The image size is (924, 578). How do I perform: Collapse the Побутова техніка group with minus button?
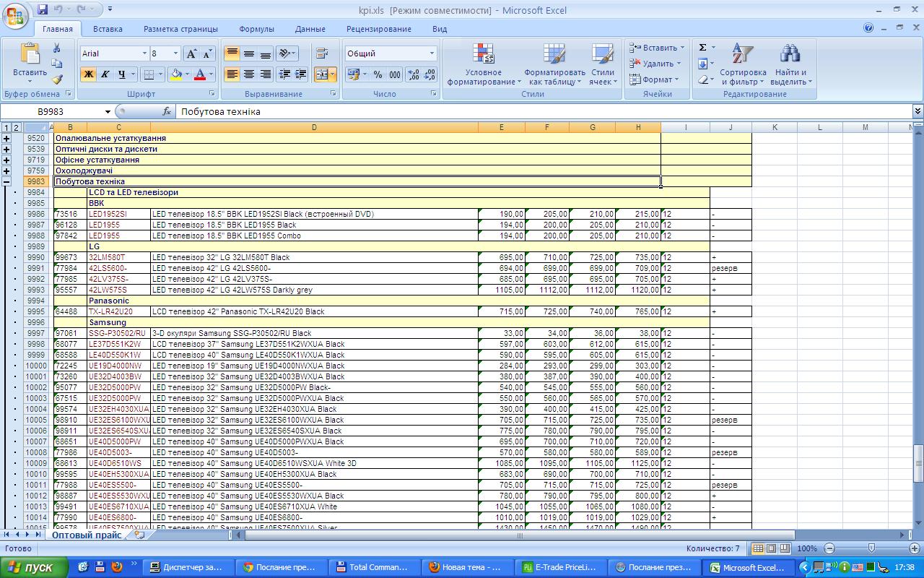[6, 181]
